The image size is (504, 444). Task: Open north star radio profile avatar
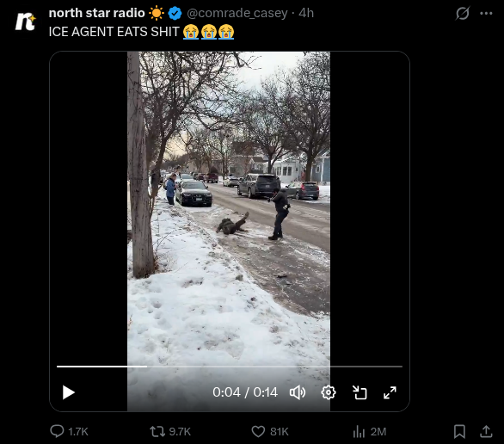(x=26, y=22)
